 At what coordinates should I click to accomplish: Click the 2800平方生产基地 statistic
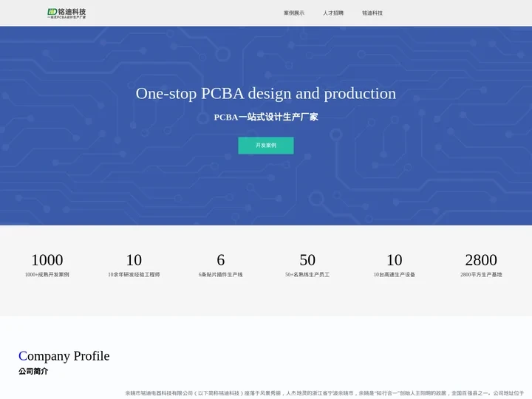click(x=481, y=274)
